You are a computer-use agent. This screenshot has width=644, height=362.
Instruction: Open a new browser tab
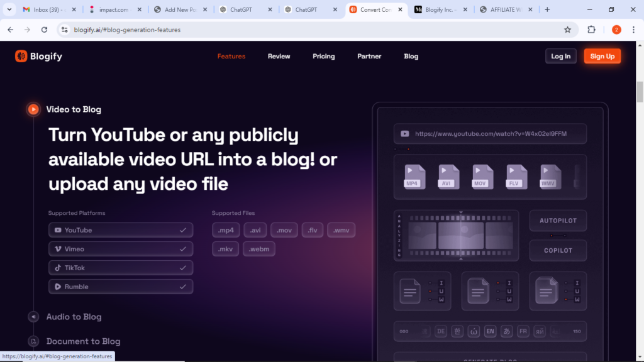tap(547, 9)
